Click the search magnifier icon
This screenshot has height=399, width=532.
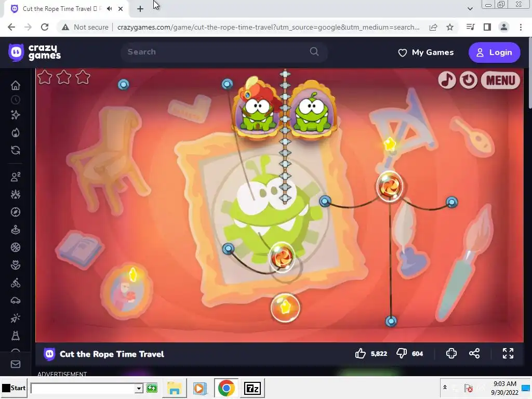pyautogui.click(x=314, y=51)
